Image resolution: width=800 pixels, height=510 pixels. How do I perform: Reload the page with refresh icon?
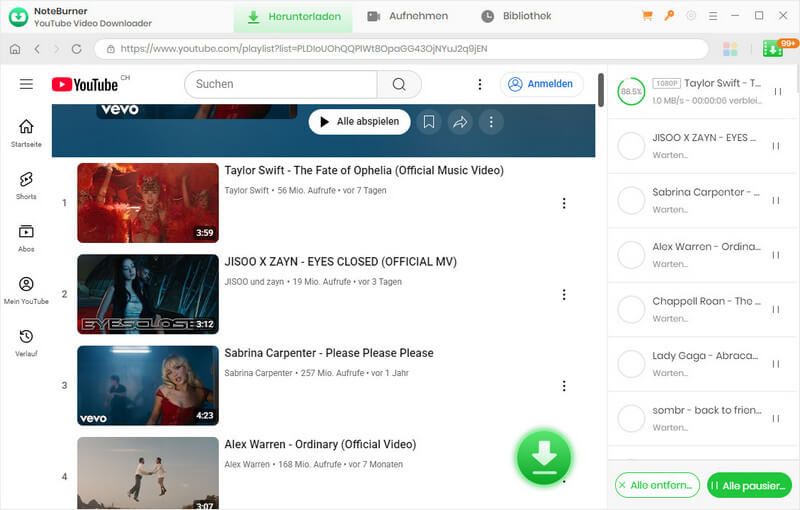[76, 49]
